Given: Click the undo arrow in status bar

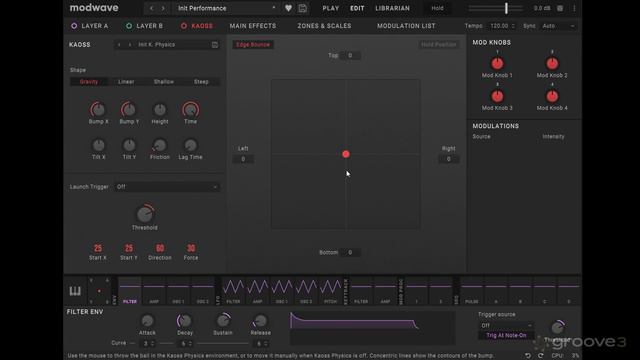Looking at the screenshot, I should (x=528, y=356).
